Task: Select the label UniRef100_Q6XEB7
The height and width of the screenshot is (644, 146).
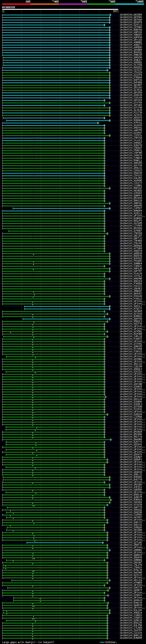Action: [131, 85]
